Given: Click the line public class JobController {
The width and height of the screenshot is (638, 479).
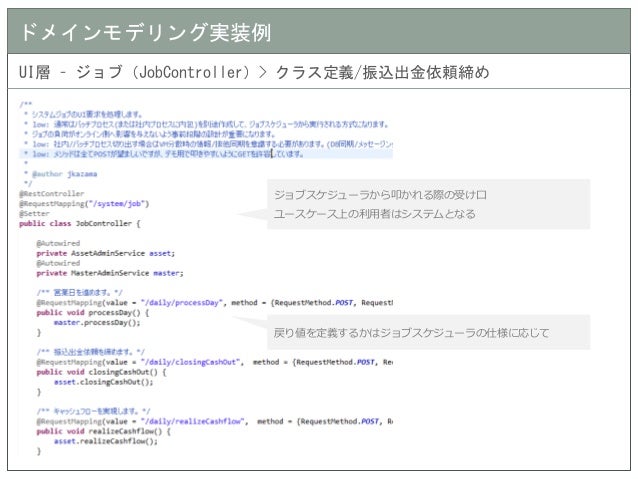Looking at the screenshot, I should pyautogui.click(x=80, y=223).
